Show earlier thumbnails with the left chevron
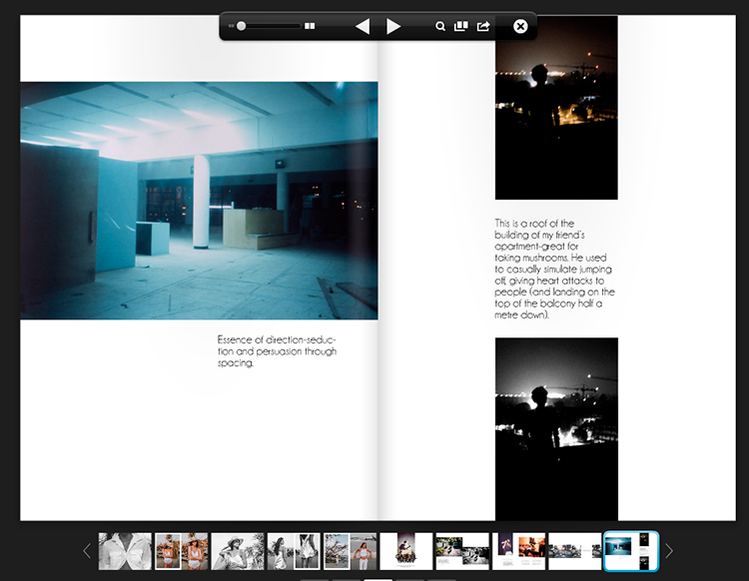Screen dimensions: 749x581 [x=86, y=551]
